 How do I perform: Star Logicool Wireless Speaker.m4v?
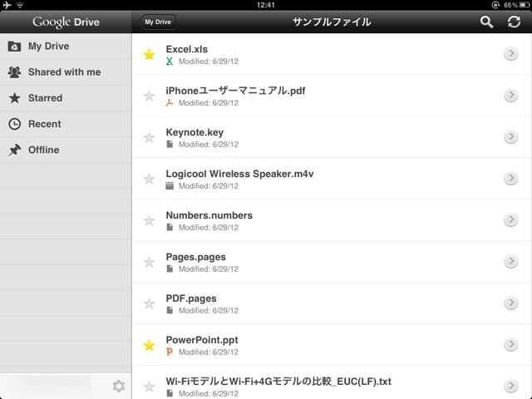coord(149,179)
